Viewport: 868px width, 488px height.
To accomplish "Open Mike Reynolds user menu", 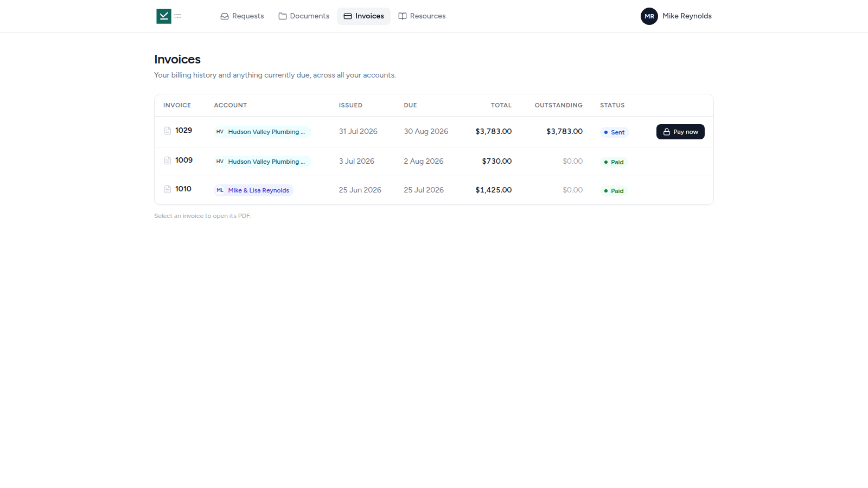I will 676,16.
